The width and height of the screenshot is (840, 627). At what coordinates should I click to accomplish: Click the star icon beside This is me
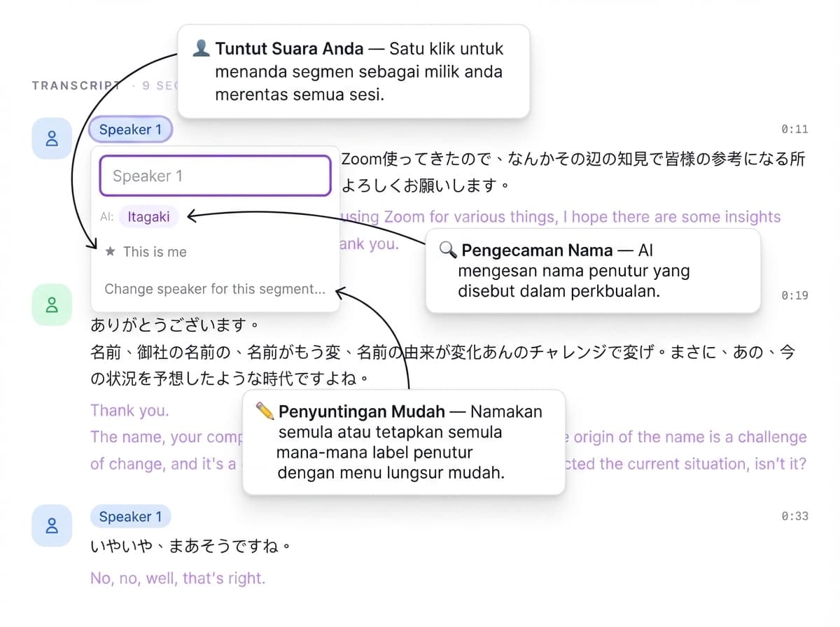click(110, 252)
